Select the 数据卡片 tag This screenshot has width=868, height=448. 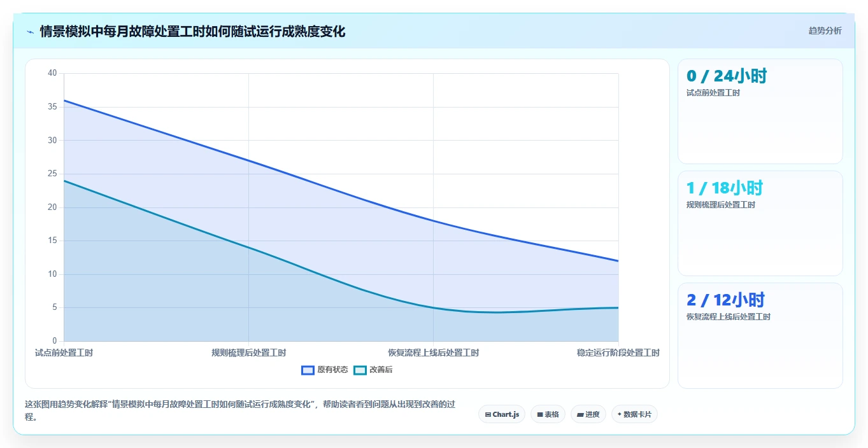(634, 414)
